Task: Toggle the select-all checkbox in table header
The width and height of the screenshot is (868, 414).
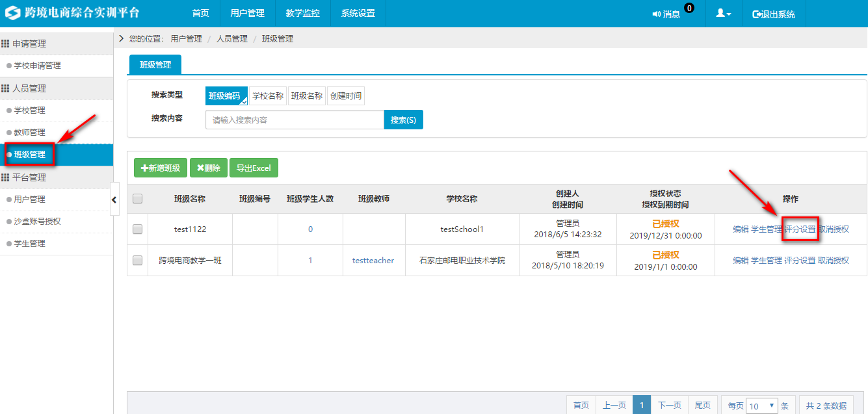Action: 137,199
